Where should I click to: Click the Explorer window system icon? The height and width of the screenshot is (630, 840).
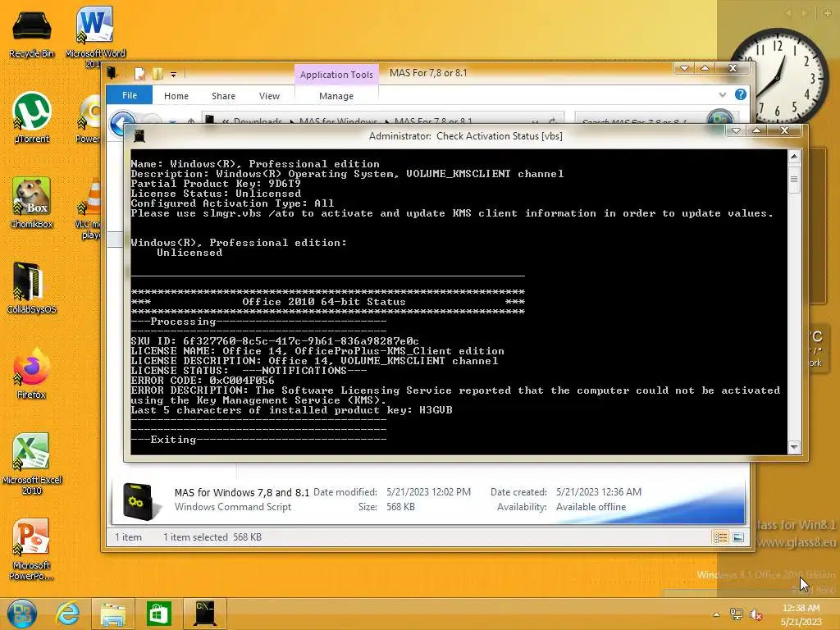(x=112, y=73)
